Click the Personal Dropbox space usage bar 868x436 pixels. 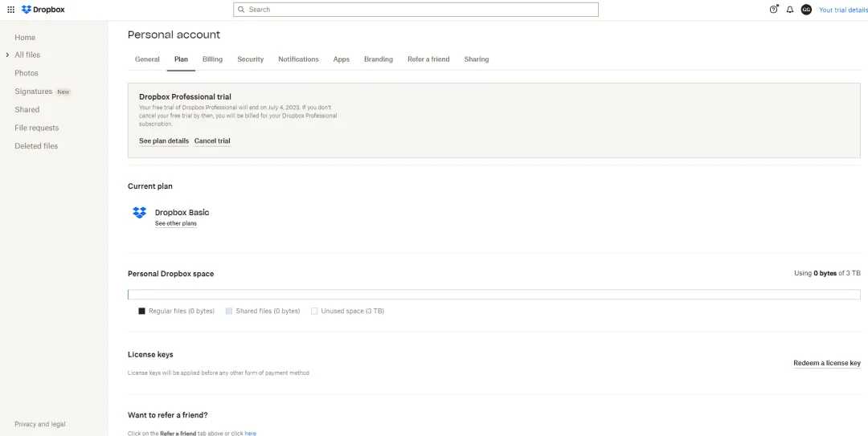tap(493, 295)
